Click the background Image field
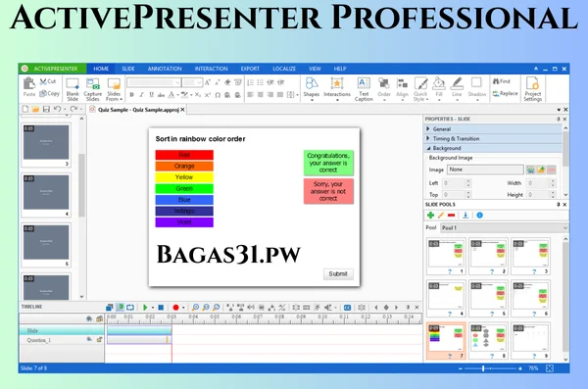 click(485, 170)
